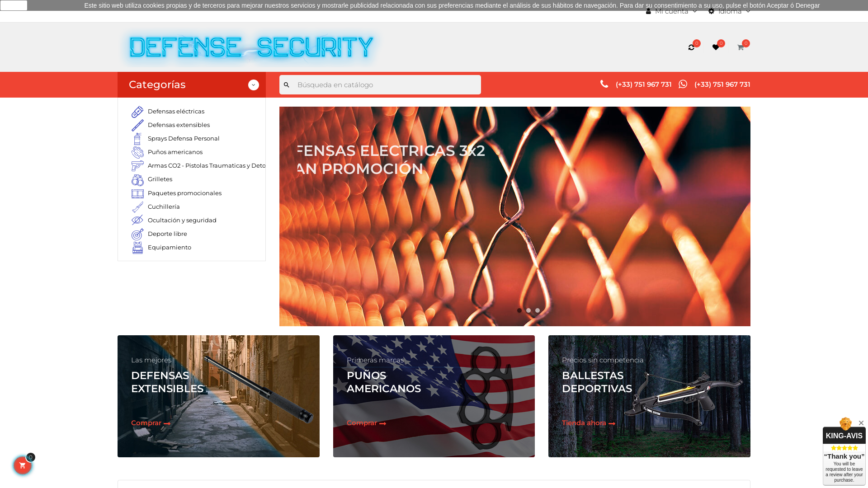Close the King-Avis review widget
Image resolution: width=868 pixels, height=488 pixels.
[861, 423]
